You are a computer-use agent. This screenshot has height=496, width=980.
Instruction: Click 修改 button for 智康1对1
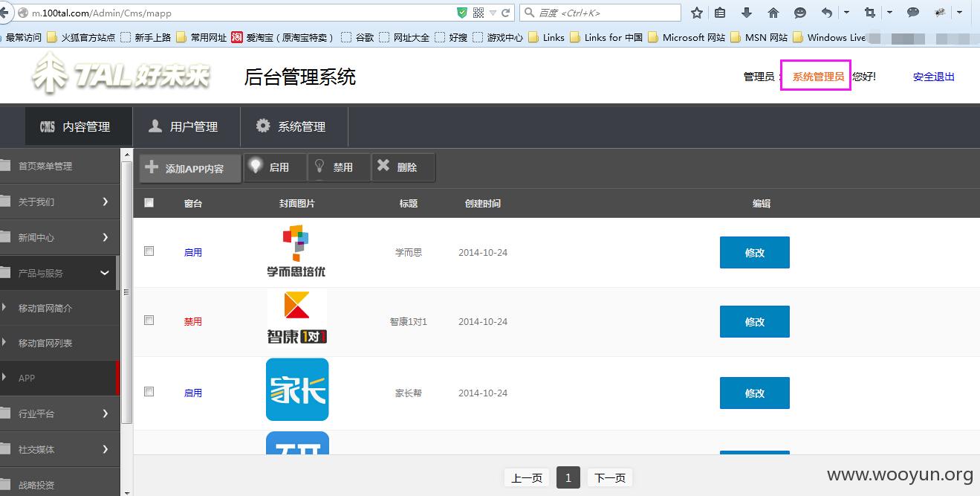tap(755, 321)
